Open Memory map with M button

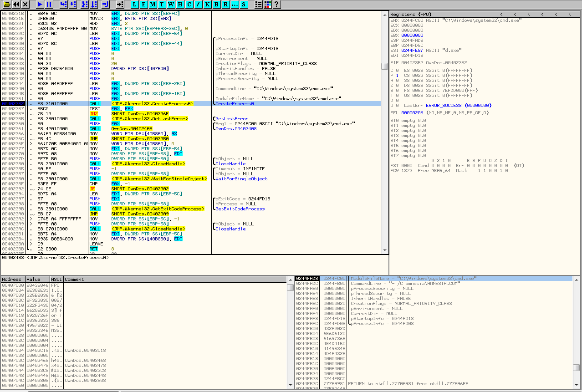153,5
